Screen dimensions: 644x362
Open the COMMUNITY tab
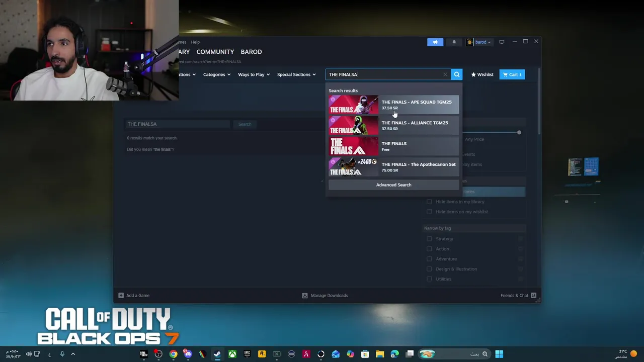pos(215,52)
